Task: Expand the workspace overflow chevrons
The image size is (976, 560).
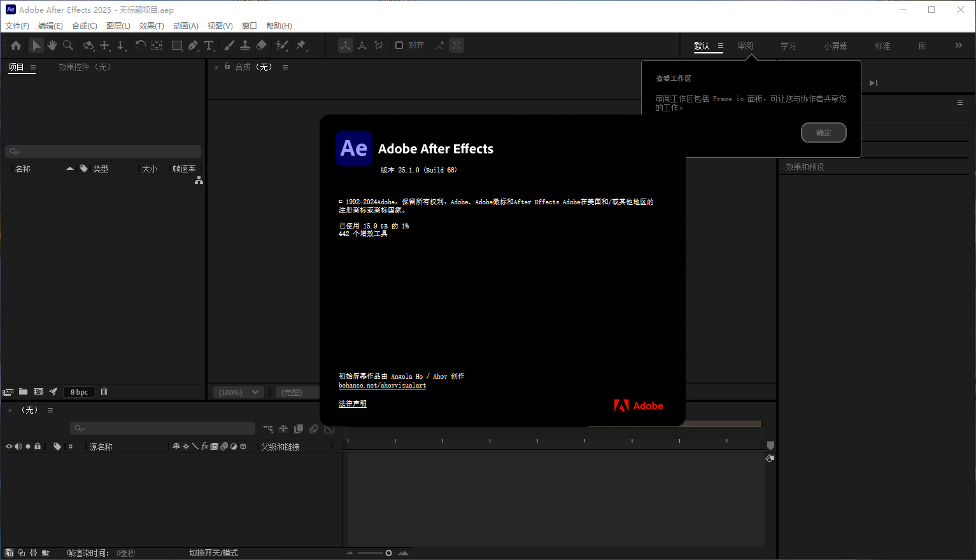Action: point(959,45)
